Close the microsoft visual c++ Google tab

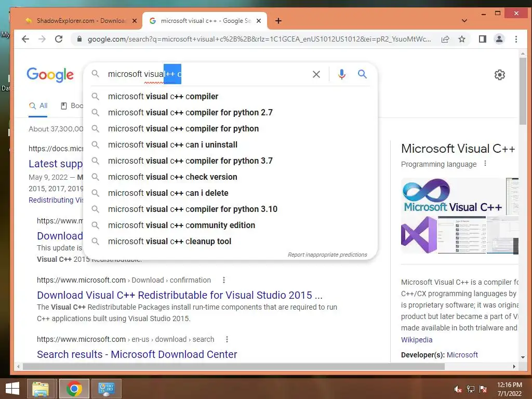coord(259,21)
